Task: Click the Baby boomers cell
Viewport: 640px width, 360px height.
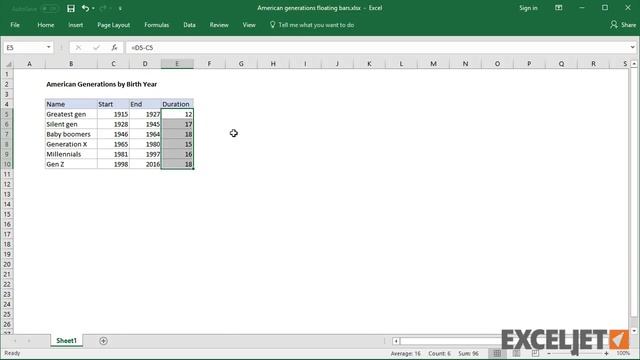Action: click(x=71, y=134)
